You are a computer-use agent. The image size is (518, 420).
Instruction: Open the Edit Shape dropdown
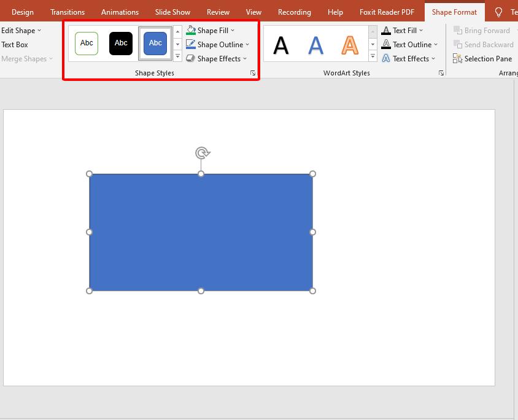[21, 30]
